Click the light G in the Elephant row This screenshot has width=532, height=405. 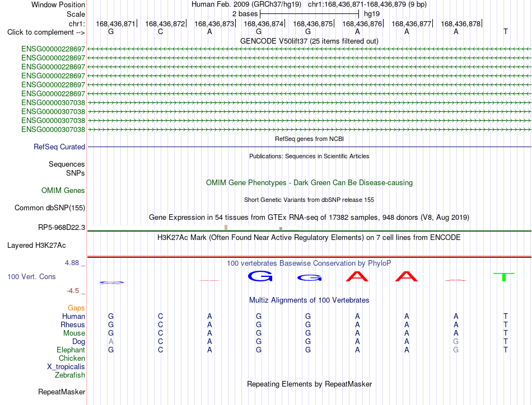(456, 350)
